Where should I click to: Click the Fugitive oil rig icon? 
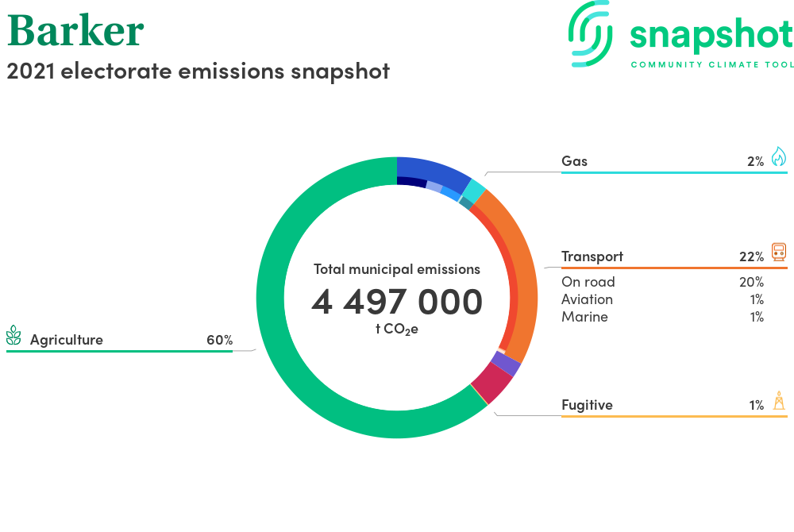click(x=780, y=400)
